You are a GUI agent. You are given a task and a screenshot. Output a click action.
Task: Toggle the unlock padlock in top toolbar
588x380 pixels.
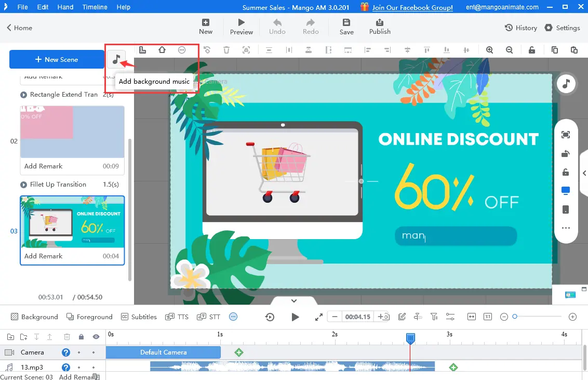point(531,50)
